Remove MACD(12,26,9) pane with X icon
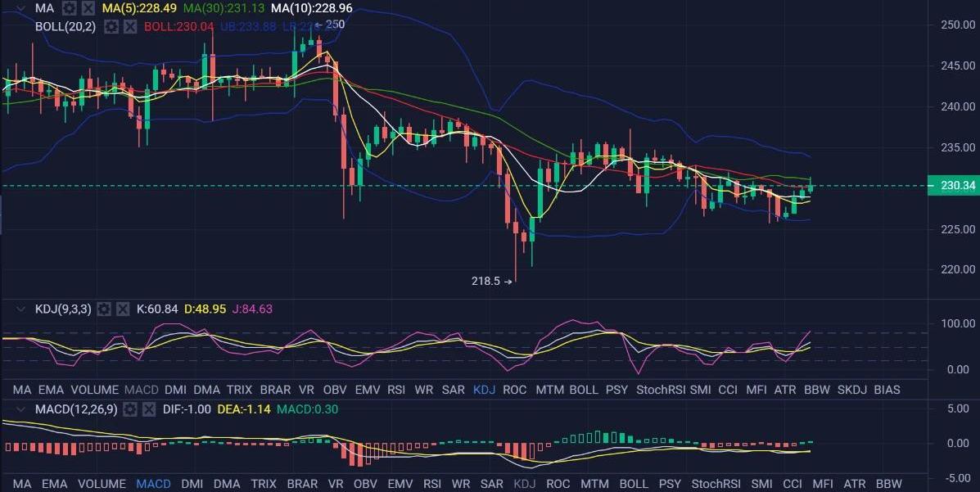The width and height of the screenshot is (980, 492). coord(147,408)
